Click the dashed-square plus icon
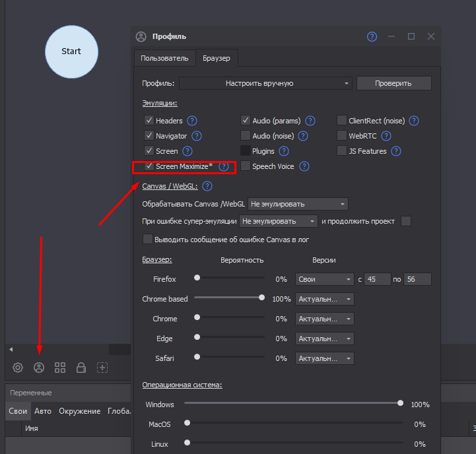 click(102, 368)
